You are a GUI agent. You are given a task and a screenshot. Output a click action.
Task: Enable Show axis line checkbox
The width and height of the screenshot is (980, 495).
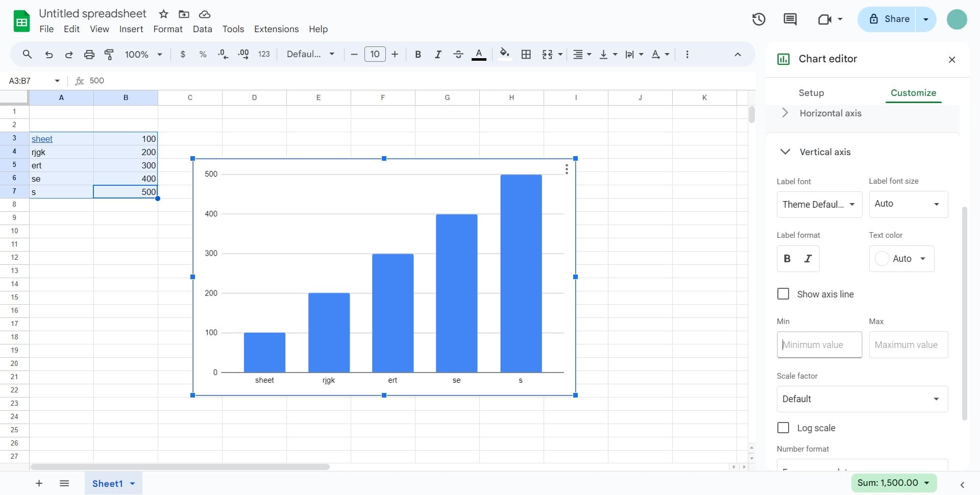[783, 294]
